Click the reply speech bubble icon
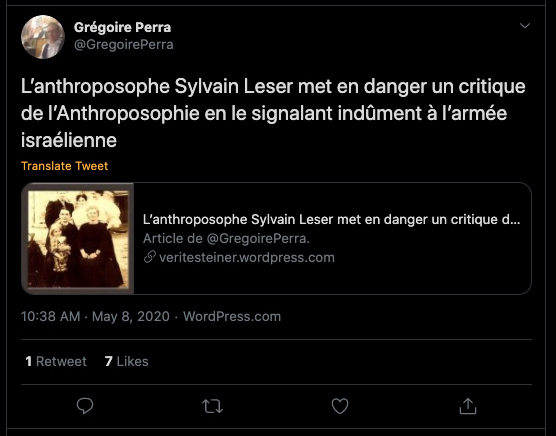Screen dimensions: 556x436 coord(85,406)
